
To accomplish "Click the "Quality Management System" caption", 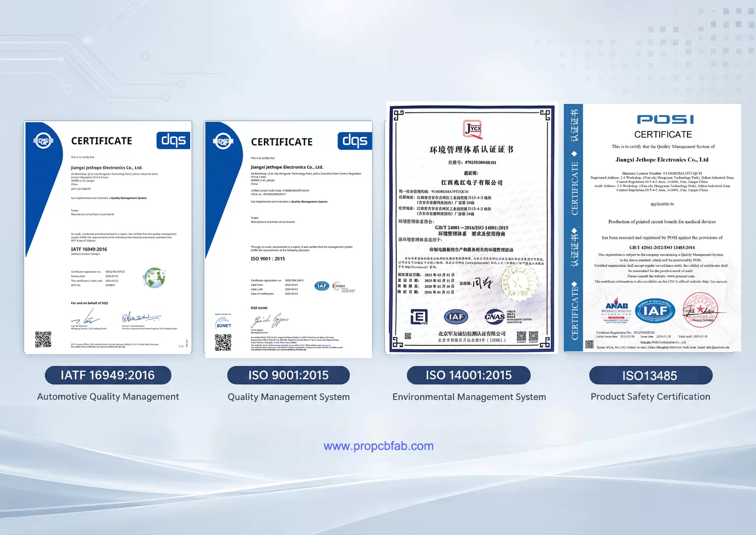I will click(289, 397).
